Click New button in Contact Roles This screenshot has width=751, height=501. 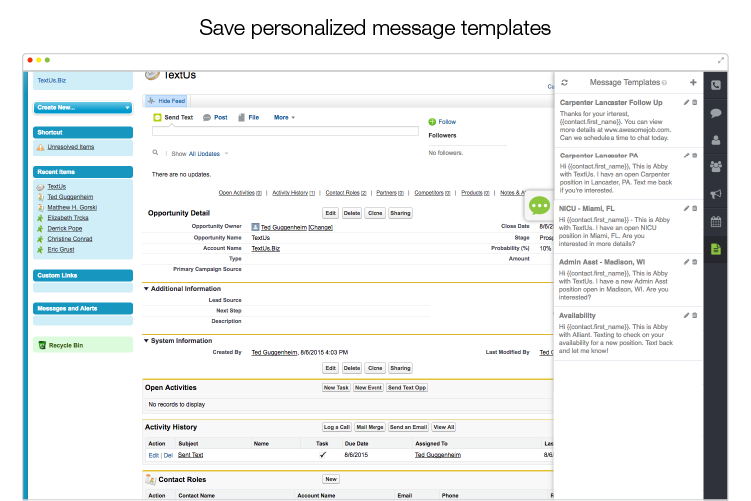pos(331,479)
